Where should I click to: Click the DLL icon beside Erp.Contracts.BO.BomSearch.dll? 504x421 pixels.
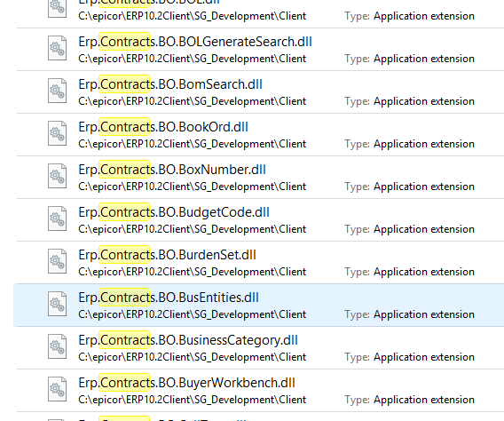pos(57,91)
